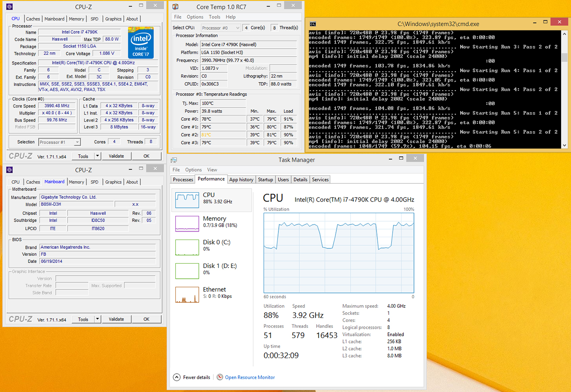Open Tools menu in Core Temp

point(215,17)
